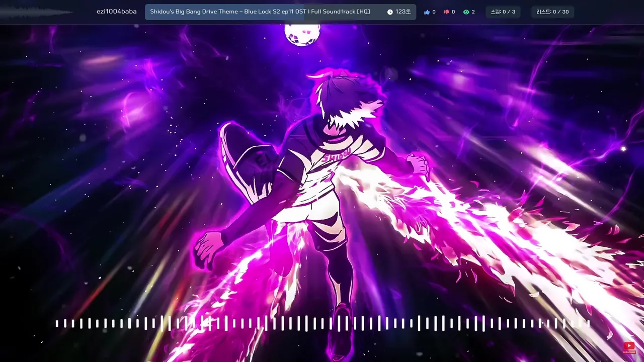Click the audio waveform at the top-left
This screenshot has height=362, width=644.
point(38,12)
